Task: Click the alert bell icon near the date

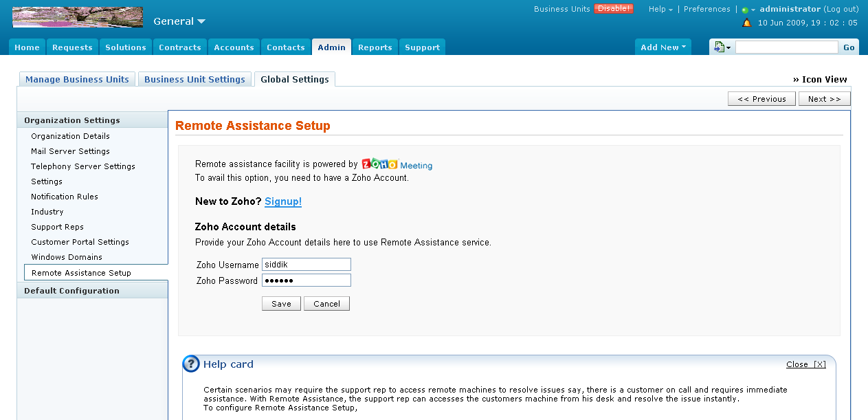Action: click(747, 23)
